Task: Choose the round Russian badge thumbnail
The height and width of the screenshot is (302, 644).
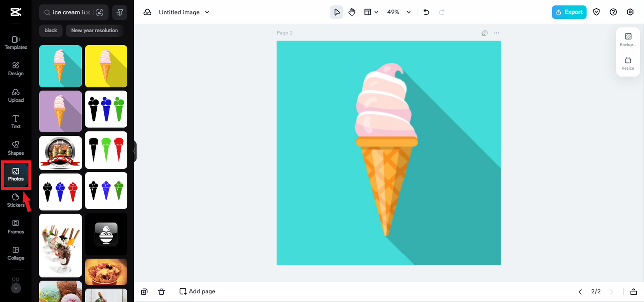Action: click(60, 153)
